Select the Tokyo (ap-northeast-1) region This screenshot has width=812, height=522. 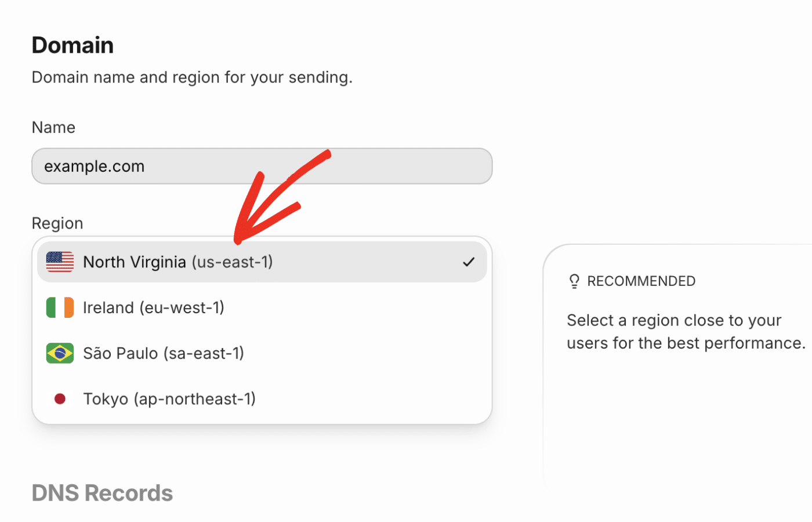pos(170,398)
